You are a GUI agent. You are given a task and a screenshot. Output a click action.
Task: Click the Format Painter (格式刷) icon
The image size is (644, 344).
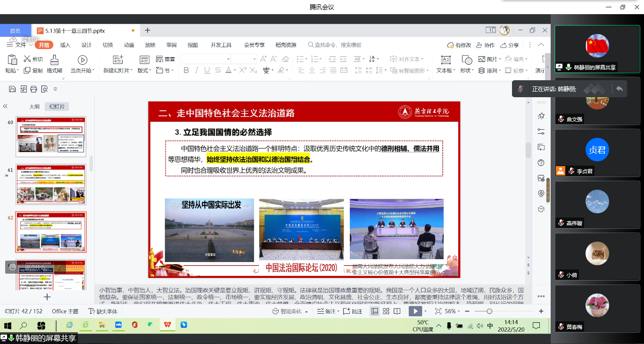[x=54, y=60]
